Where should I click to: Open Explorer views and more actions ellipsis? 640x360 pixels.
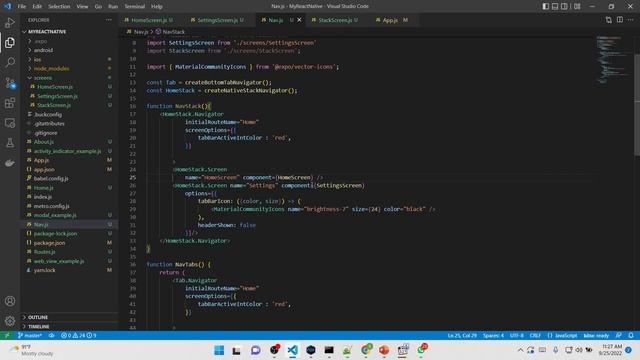tap(109, 20)
